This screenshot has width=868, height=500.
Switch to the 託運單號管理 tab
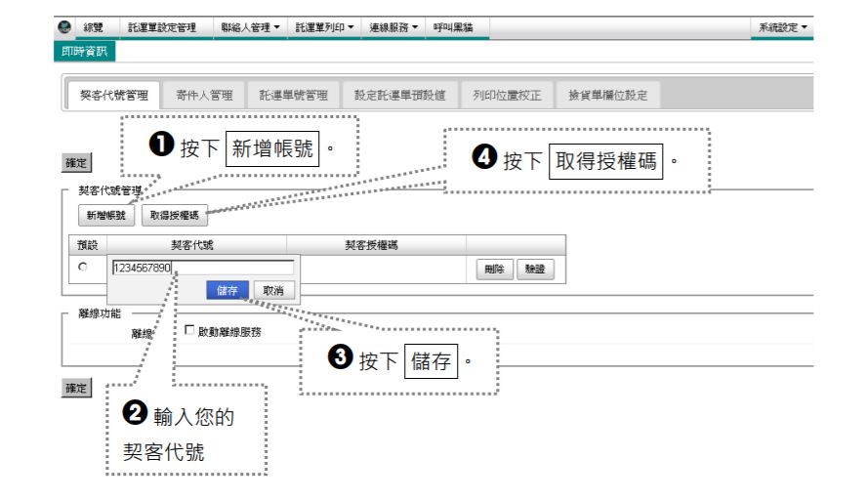coord(293,96)
